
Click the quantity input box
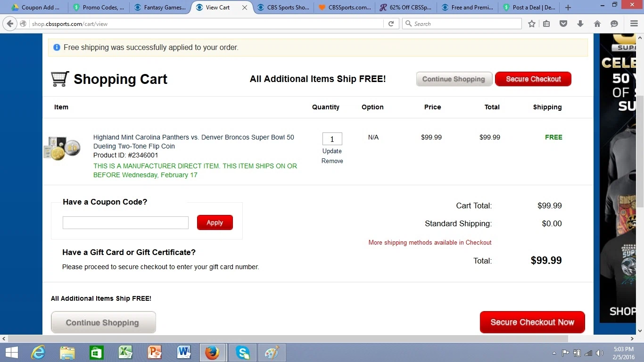tap(332, 139)
